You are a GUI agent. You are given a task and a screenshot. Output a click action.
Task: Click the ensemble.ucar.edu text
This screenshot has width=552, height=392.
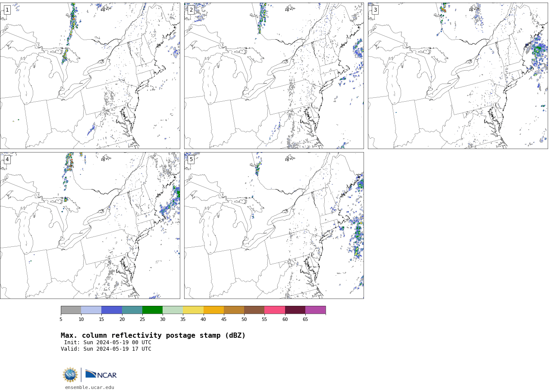click(90, 387)
